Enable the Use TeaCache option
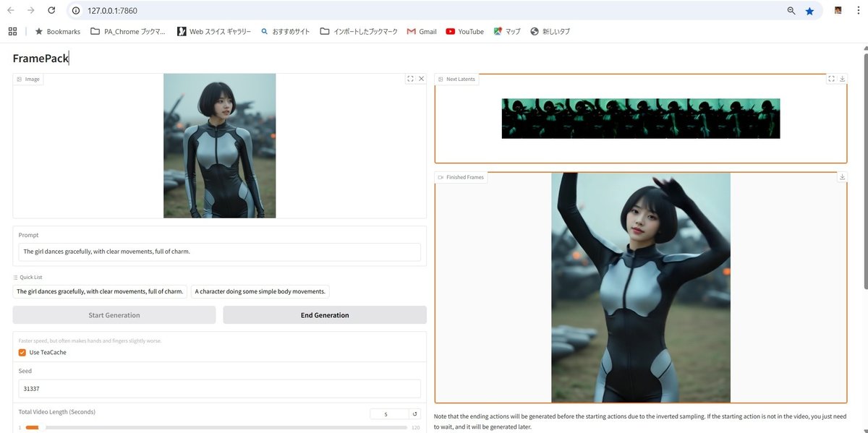The image size is (868, 433). [22, 352]
